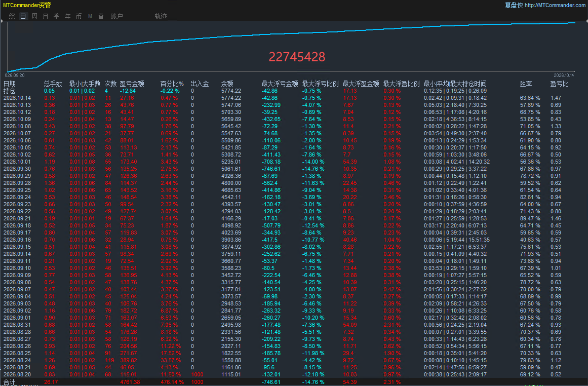Viewport: 588px width, 386px height.
Task: Click the 复盘侠 label in the header
Action: coord(514,5)
